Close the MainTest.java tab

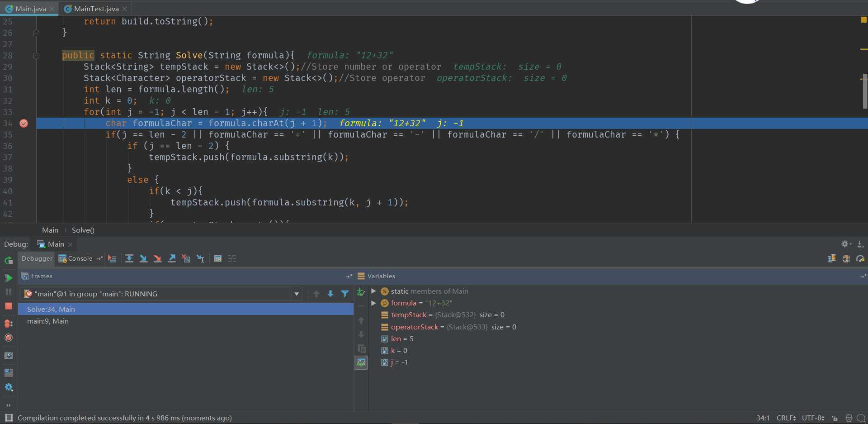(124, 9)
